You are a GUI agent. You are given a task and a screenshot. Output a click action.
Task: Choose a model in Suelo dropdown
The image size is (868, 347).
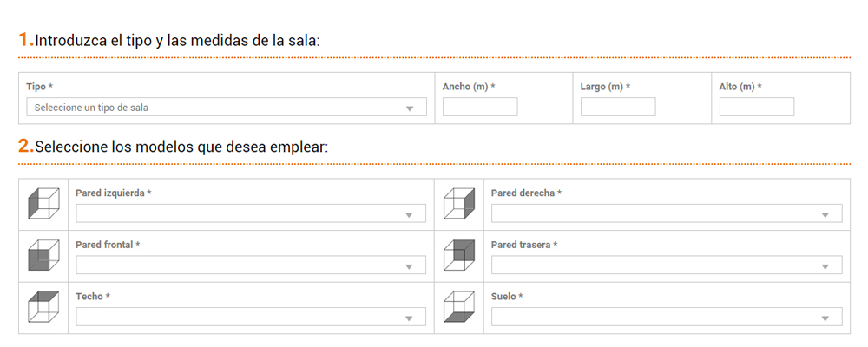[x=666, y=318]
